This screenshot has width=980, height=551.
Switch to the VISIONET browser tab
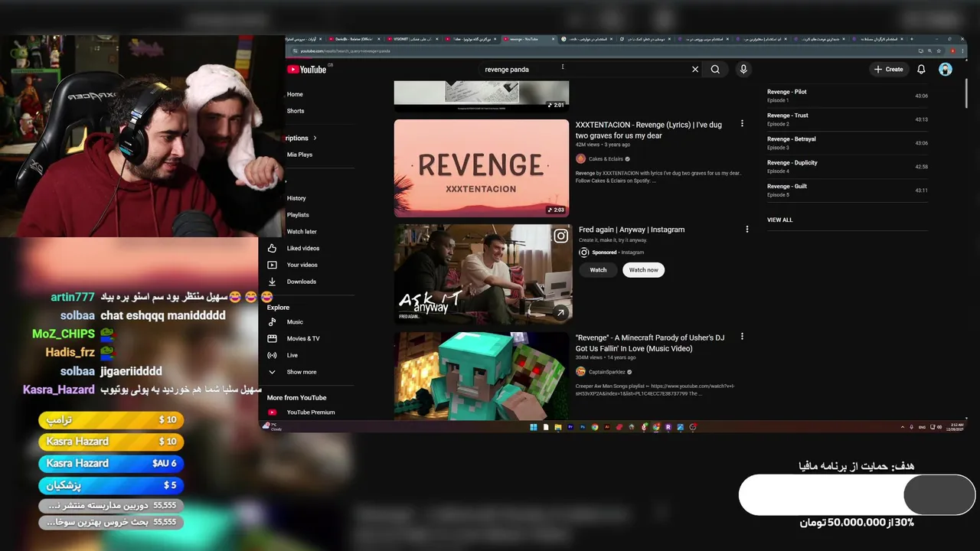coord(413,39)
